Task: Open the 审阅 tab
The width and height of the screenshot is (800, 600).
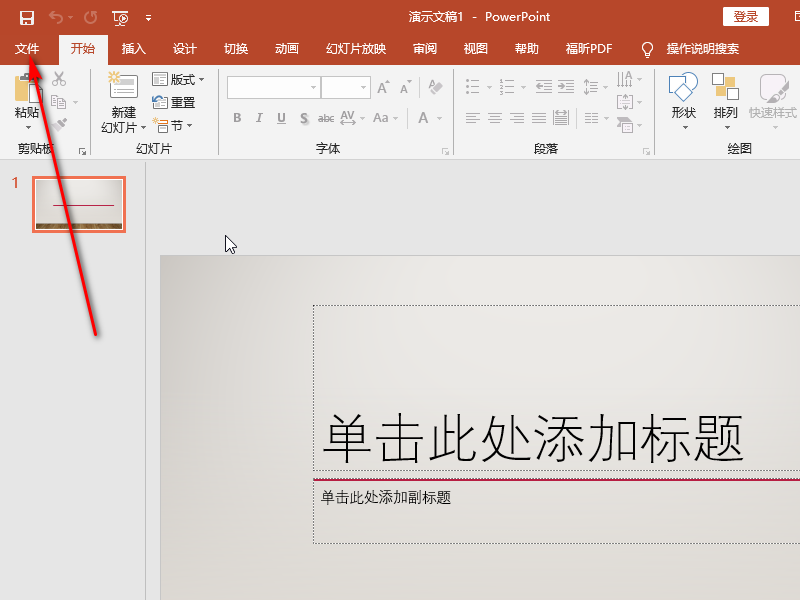Action: click(424, 48)
